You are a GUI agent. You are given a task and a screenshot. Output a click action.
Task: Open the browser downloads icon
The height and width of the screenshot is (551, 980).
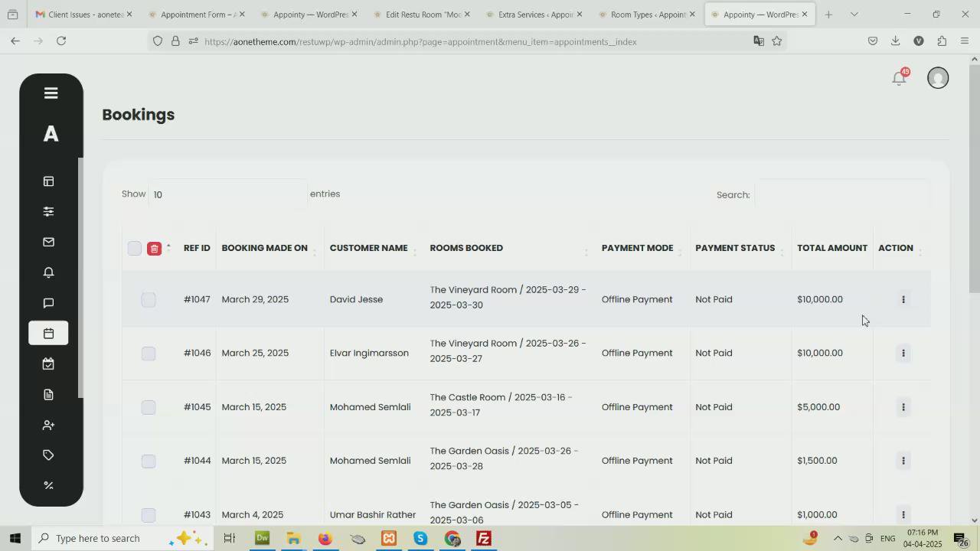coord(895,41)
